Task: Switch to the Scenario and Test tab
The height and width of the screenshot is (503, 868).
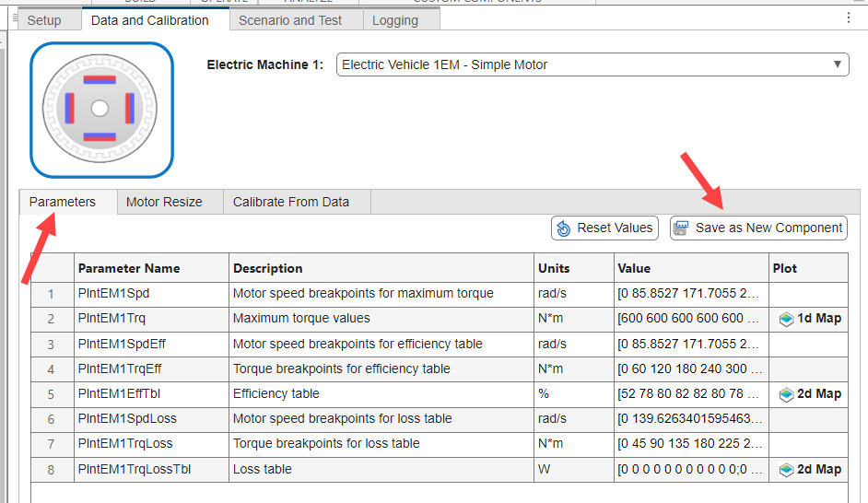Action: [x=289, y=20]
